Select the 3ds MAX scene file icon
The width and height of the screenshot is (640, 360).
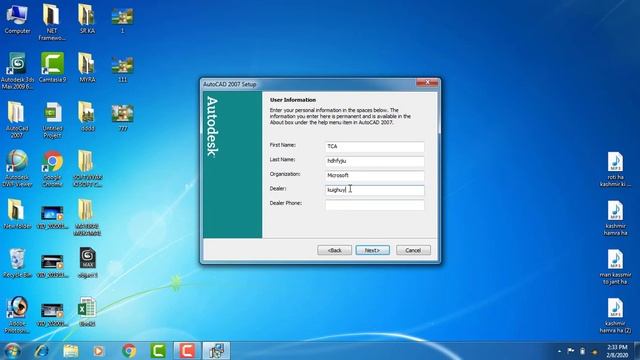[87, 263]
